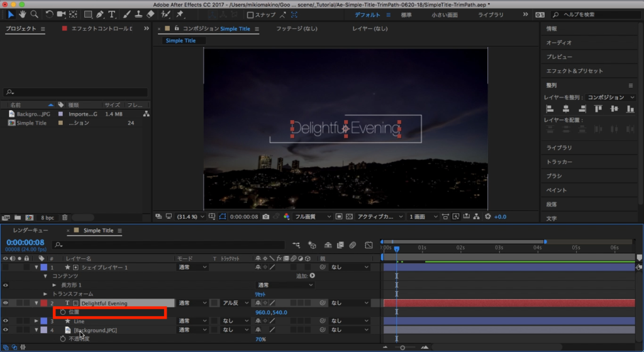Select the Hand tool
This screenshot has height=352, width=644.
(23, 14)
